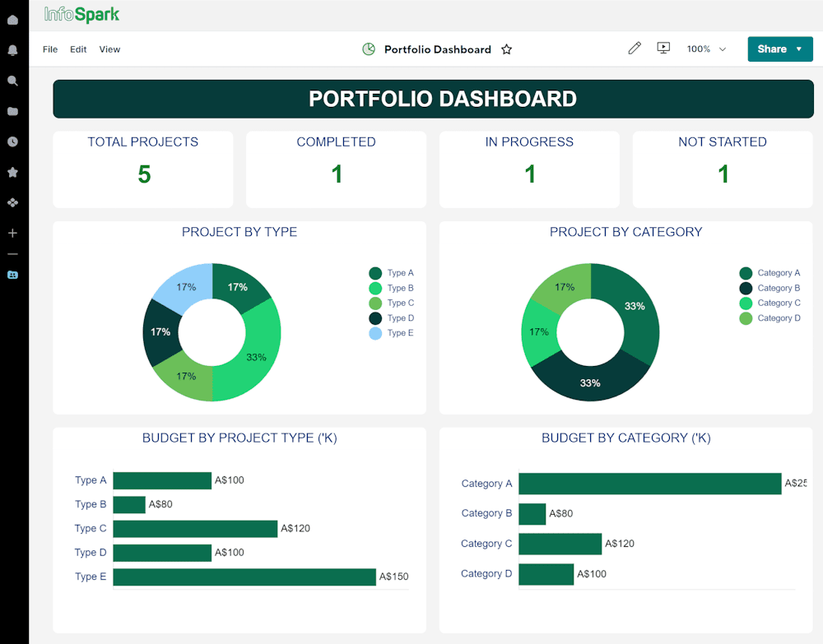Open the 100% zoom dropdown
The width and height of the screenshot is (823, 644).
pos(706,49)
